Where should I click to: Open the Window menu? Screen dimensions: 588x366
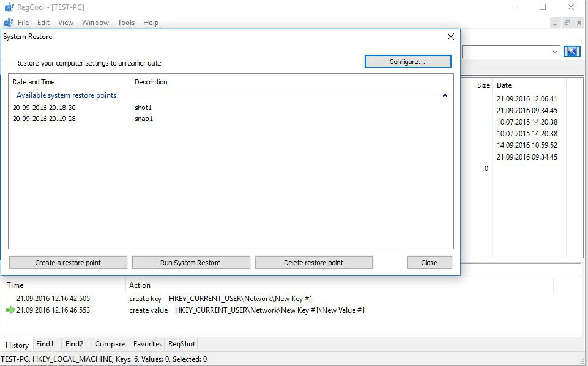tap(95, 23)
